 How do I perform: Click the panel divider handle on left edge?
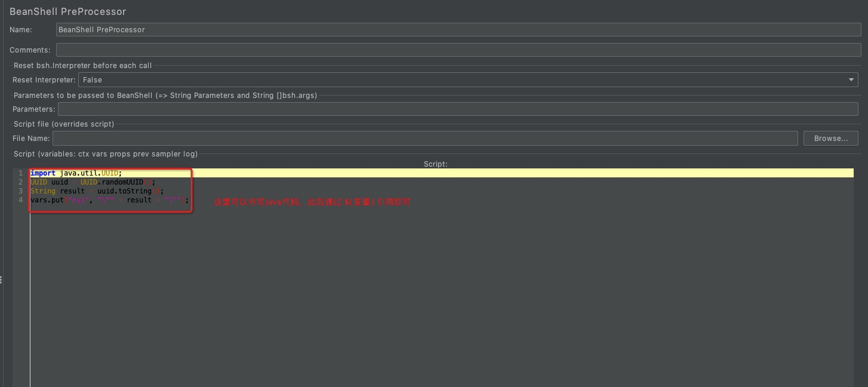click(x=2, y=279)
